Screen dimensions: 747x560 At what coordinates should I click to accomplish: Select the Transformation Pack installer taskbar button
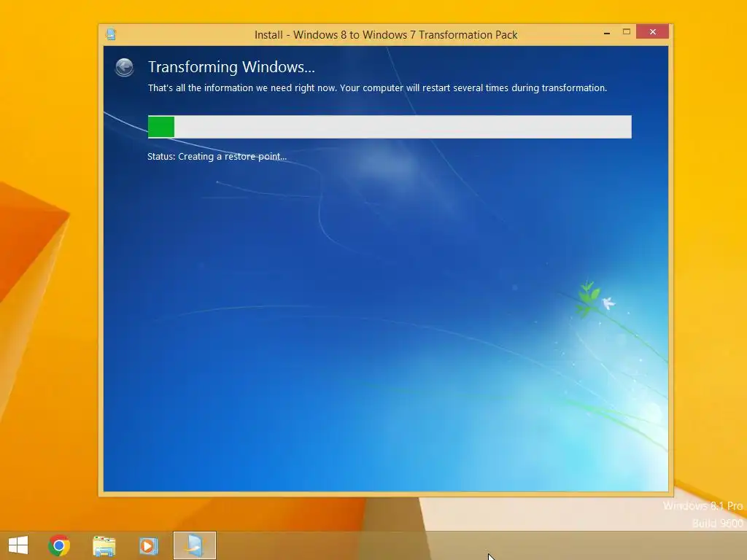pos(194,545)
